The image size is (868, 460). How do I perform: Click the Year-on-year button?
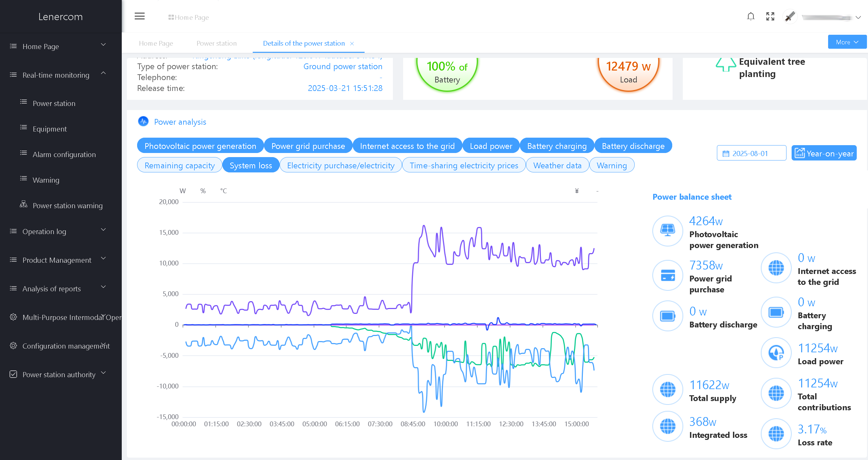click(824, 153)
